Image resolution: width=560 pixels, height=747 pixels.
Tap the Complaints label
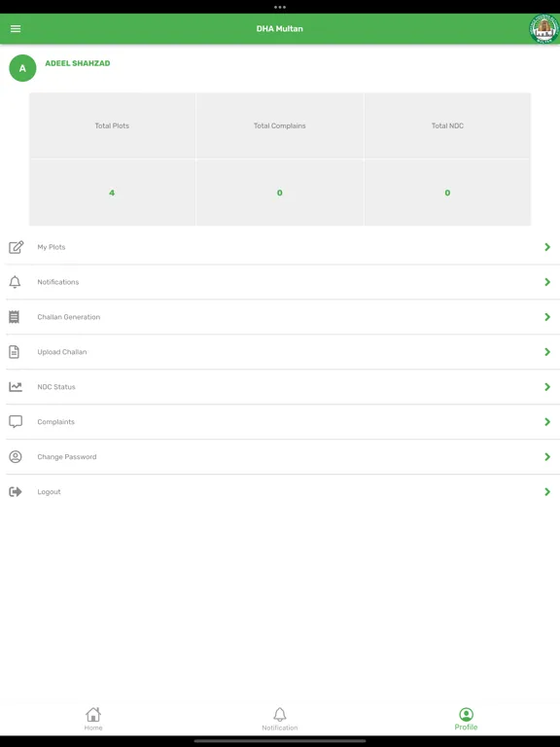55,421
